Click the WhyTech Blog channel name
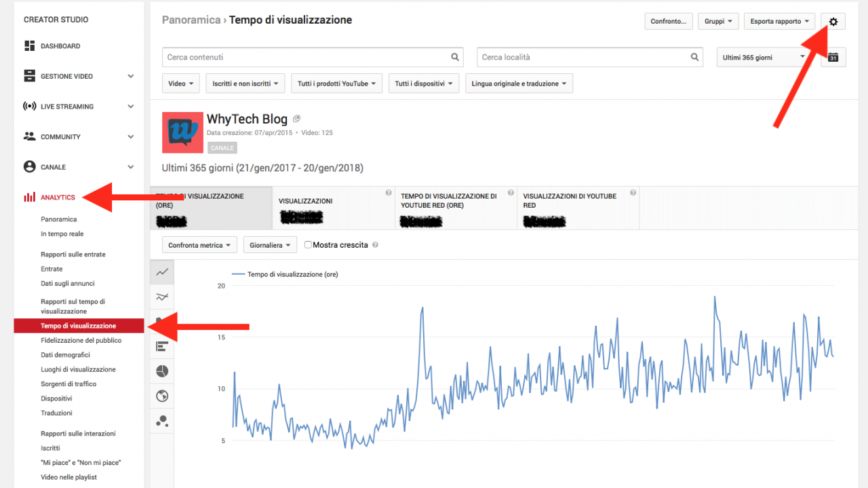 247,119
